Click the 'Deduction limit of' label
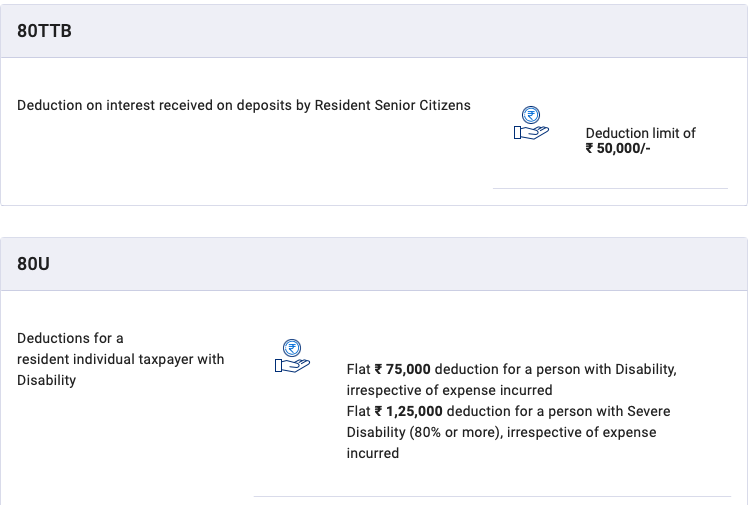This screenshot has width=755, height=505. pos(640,133)
